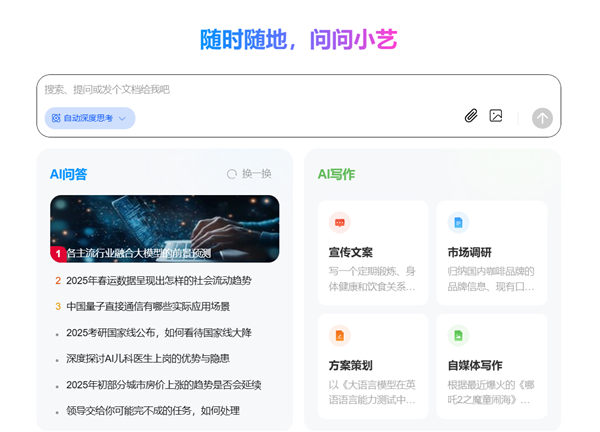Toggle the 自动深度思考 mode chip

(84, 118)
